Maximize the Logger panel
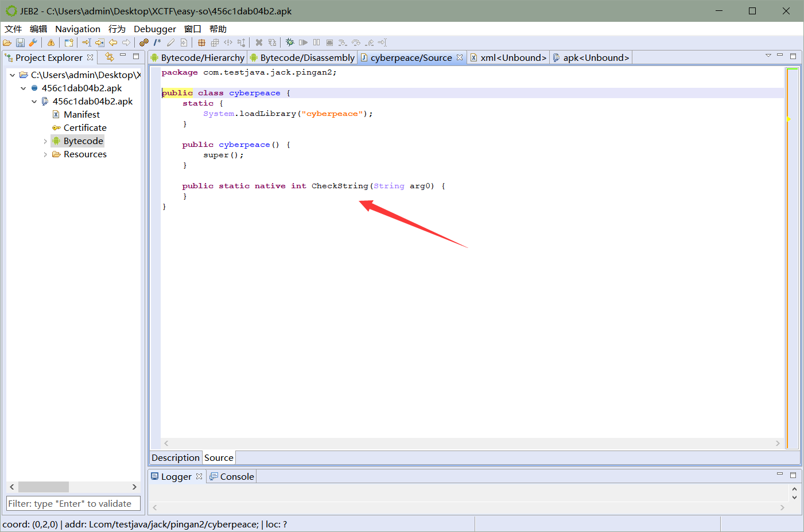This screenshot has width=804, height=532. (x=793, y=475)
